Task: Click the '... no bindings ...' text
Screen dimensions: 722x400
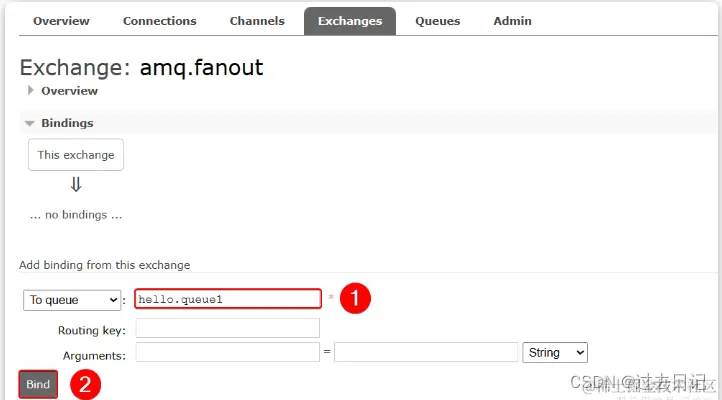Action: (x=76, y=215)
